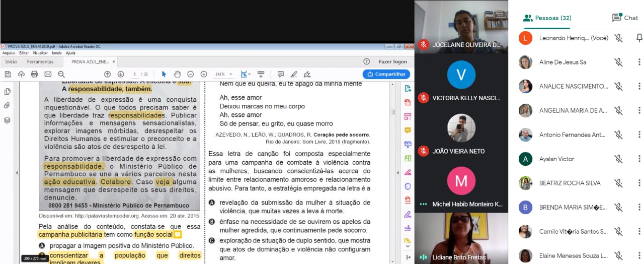Click the page number input field
This screenshot has height=264, width=644.
point(135,74)
